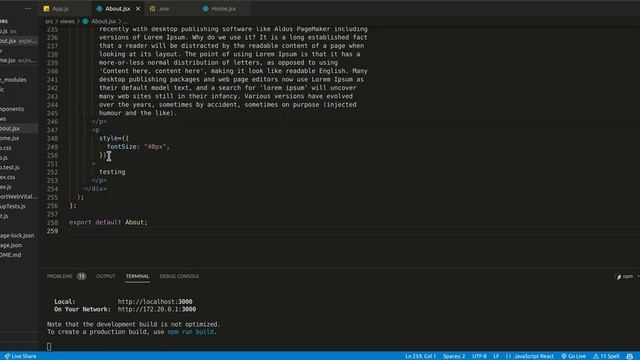Image resolution: width=640 pixels, height=360 pixels.
Task: Change indentation via Spaces: 2
Action: point(454,356)
